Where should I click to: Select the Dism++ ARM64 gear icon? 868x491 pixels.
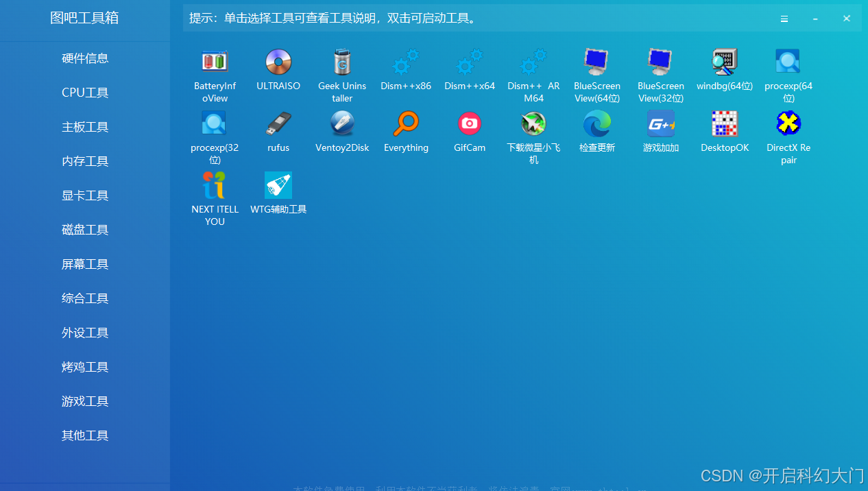click(533, 62)
